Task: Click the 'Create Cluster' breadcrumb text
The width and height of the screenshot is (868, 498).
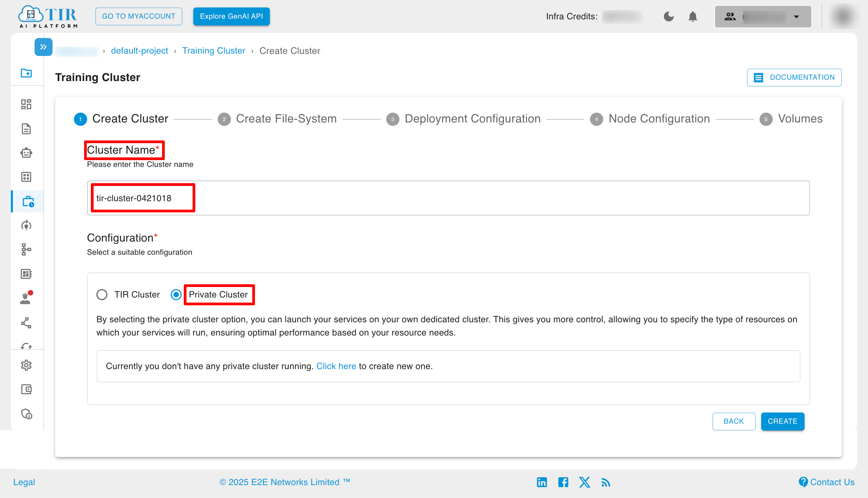Action: click(x=290, y=51)
